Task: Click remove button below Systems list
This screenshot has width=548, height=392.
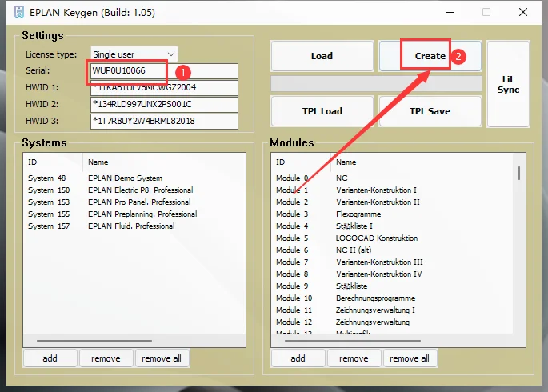Action: pyautogui.click(x=106, y=358)
